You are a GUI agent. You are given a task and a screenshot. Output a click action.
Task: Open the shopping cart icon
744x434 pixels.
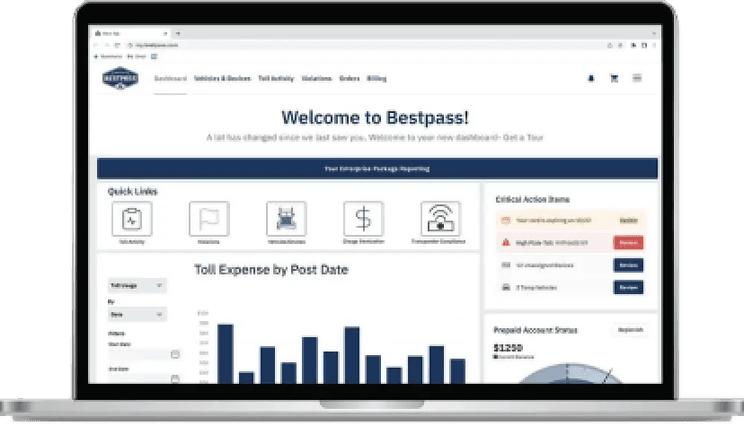pyautogui.click(x=613, y=78)
